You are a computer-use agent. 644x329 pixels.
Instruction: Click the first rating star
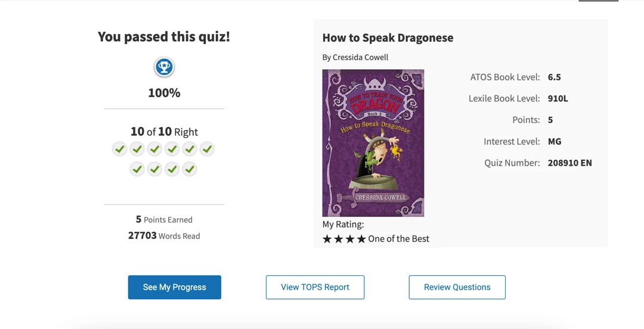click(x=327, y=239)
